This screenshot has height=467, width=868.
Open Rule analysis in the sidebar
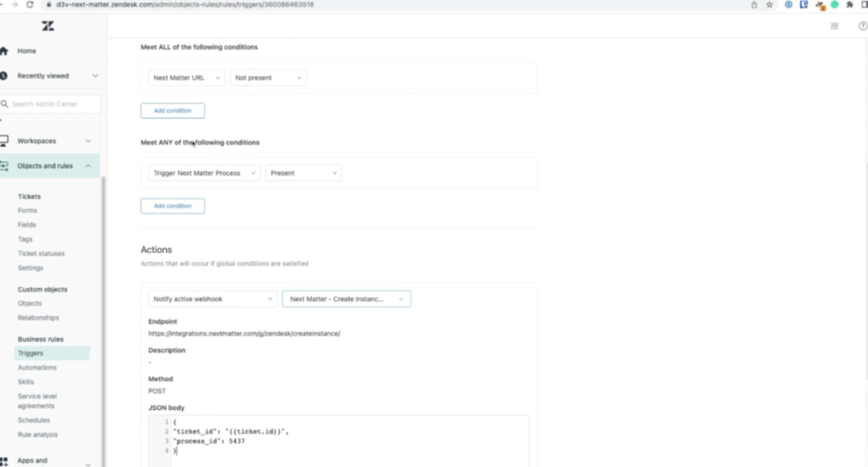38,434
